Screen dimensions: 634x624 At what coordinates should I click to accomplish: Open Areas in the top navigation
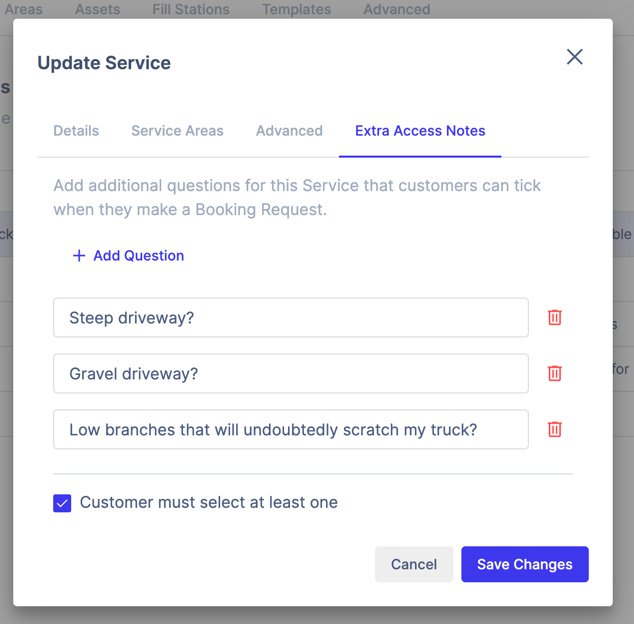[x=24, y=9]
